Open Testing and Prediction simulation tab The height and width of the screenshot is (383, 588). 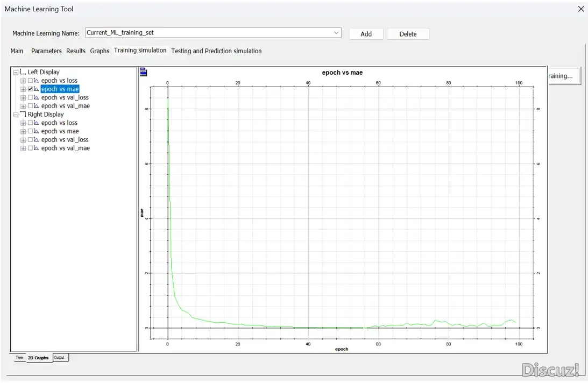pos(216,51)
